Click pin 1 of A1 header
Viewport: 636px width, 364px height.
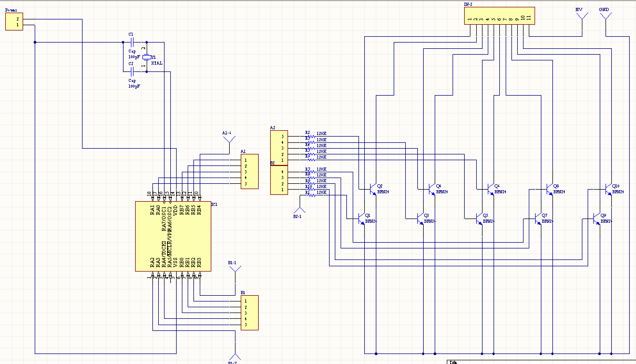point(245,160)
